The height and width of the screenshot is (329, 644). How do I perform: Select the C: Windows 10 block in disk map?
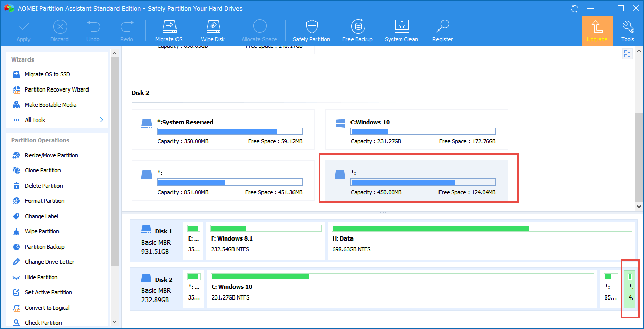click(x=402, y=289)
